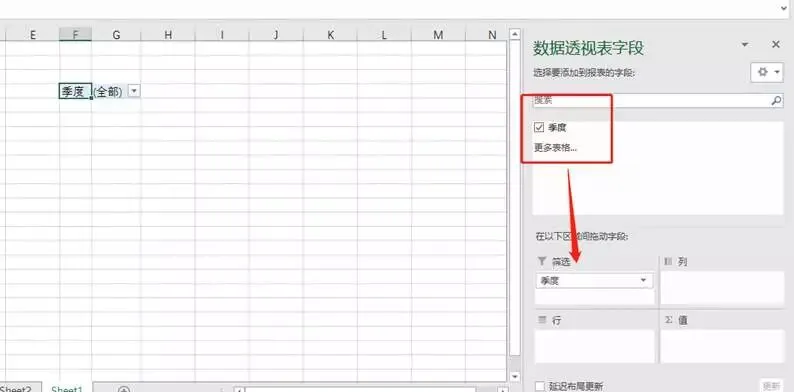The image size is (794, 392).
Task: Click the vertical scrollbar down arrow
Action: coord(515,376)
